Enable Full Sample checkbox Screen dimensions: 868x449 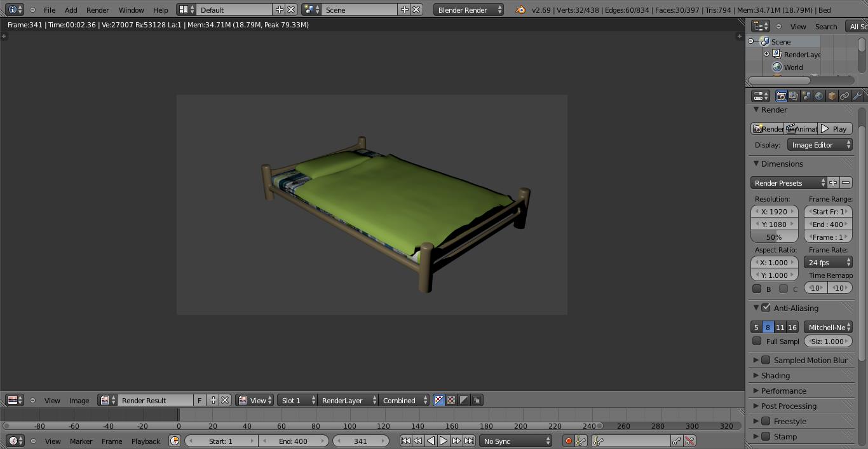point(757,341)
